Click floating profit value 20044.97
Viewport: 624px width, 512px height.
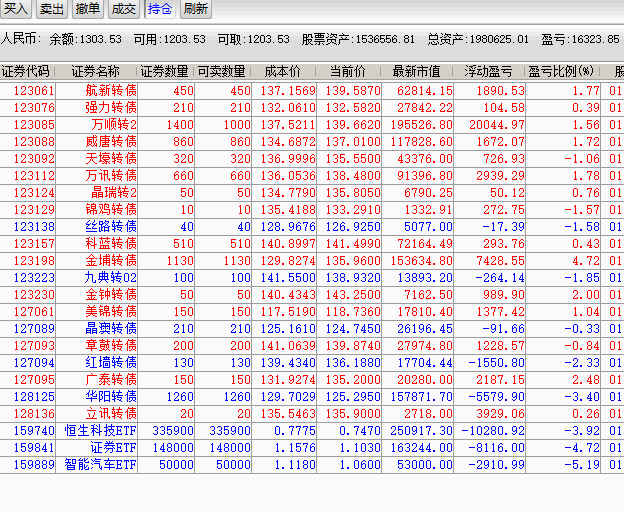pos(497,125)
